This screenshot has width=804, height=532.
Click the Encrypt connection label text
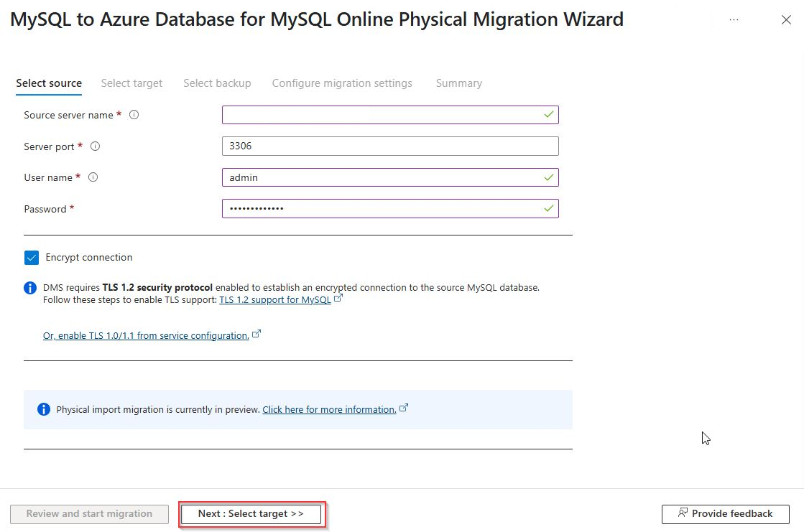88,257
